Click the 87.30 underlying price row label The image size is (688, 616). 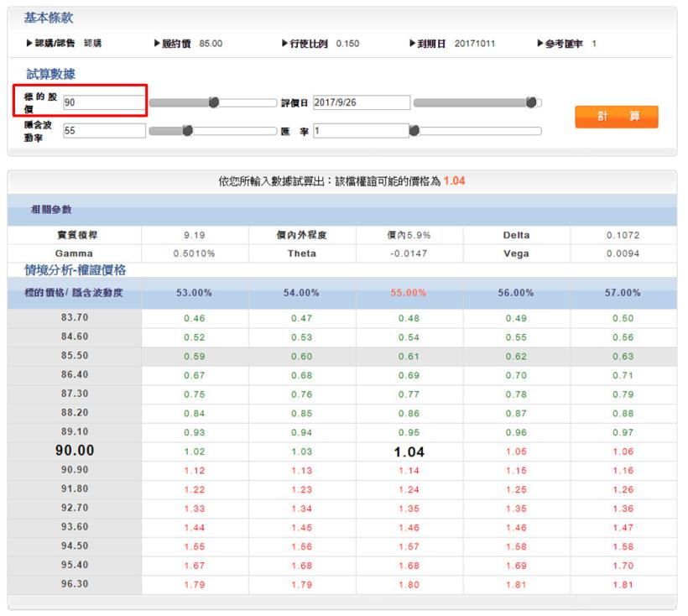[75, 394]
